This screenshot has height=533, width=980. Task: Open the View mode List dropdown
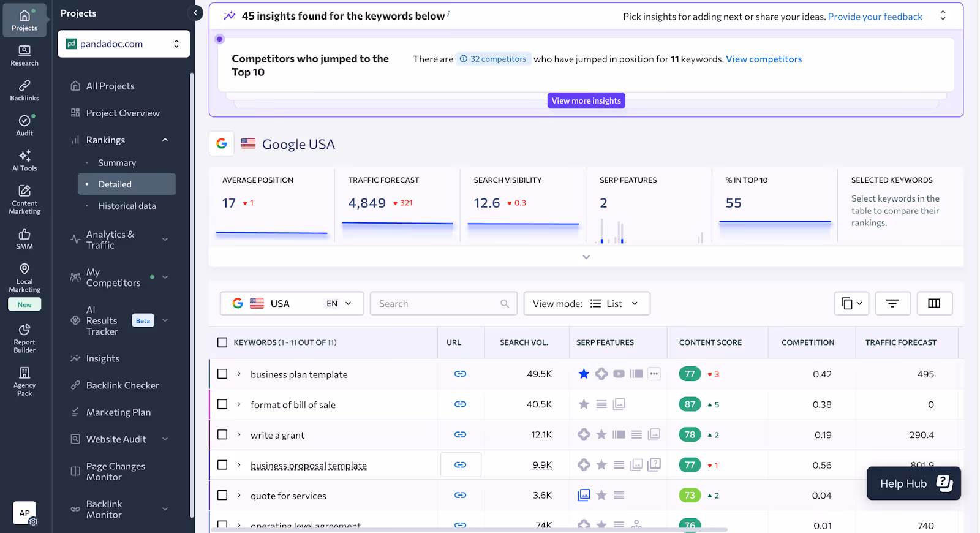tap(587, 303)
